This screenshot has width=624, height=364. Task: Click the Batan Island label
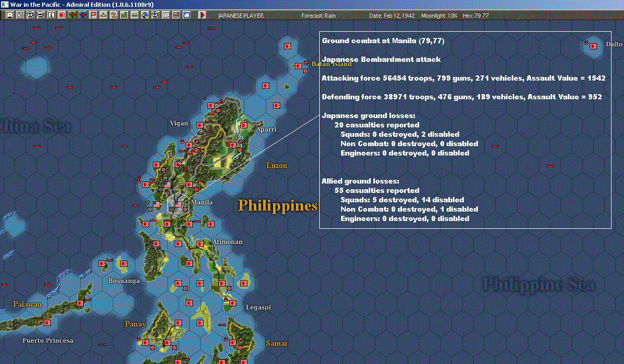(x=332, y=63)
